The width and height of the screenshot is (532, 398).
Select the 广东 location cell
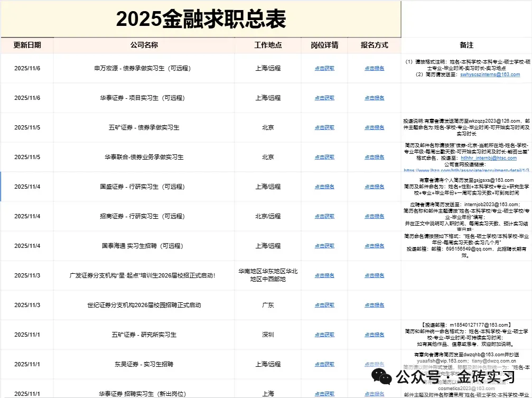(x=268, y=305)
